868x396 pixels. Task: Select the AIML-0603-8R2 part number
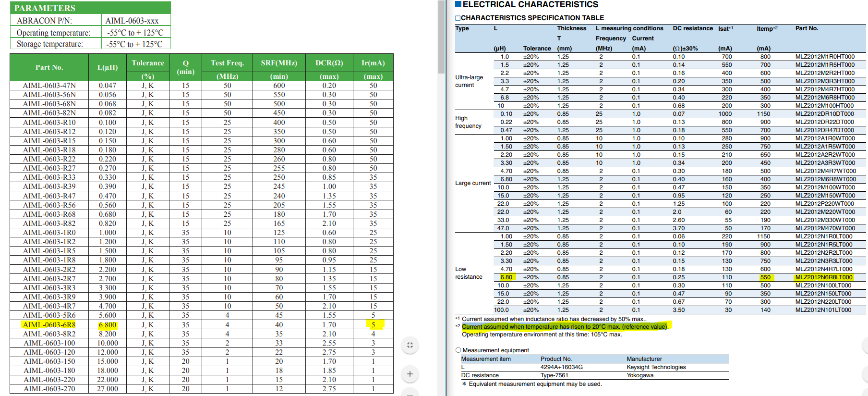[x=49, y=334]
